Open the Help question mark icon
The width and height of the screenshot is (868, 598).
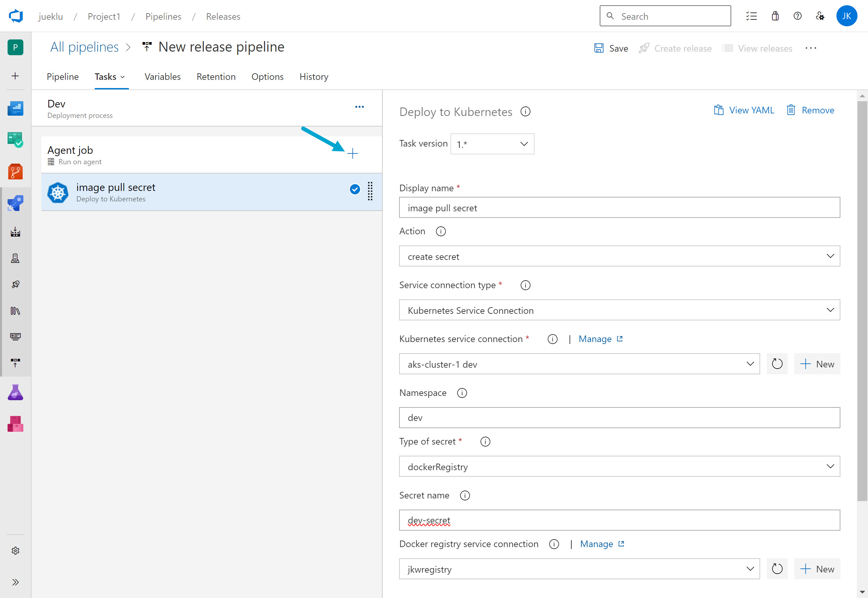pos(797,16)
